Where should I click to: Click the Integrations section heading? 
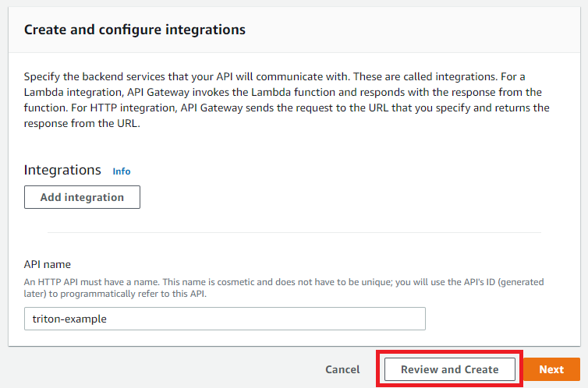pos(62,170)
